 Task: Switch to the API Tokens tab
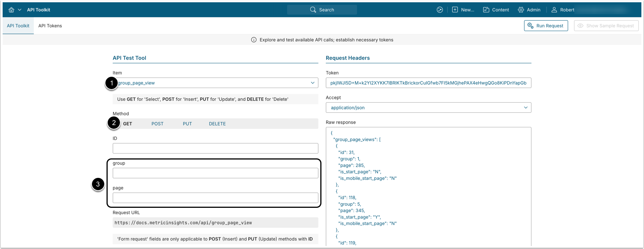(50, 26)
